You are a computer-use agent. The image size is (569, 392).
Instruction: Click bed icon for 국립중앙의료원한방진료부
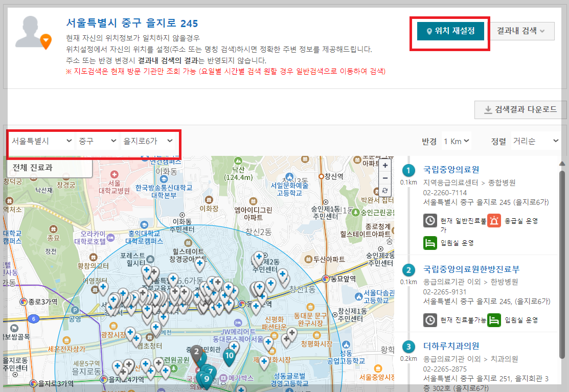pos(494,320)
